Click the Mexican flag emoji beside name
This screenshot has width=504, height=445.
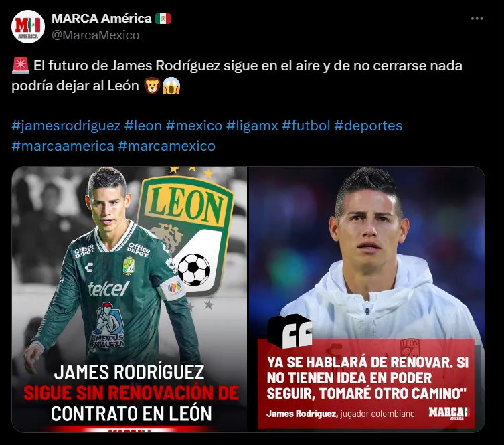tap(163, 19)
